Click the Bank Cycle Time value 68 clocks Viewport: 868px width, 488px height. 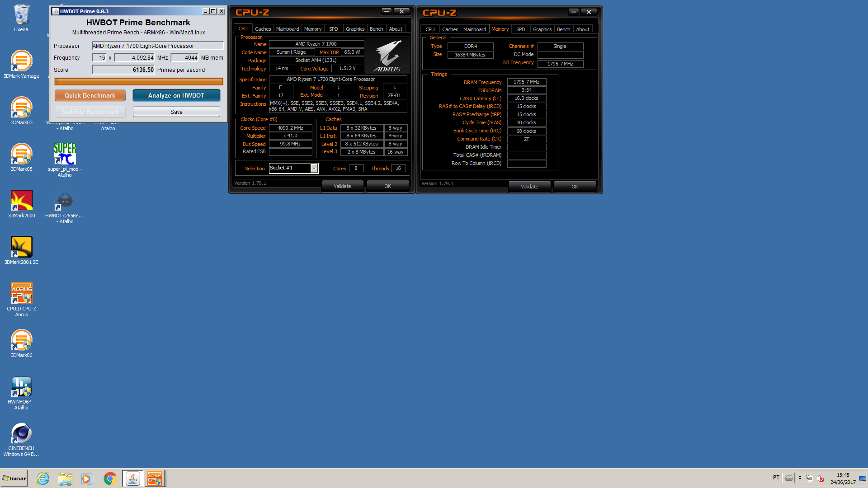pyautogui.click(x=527, y=131)
